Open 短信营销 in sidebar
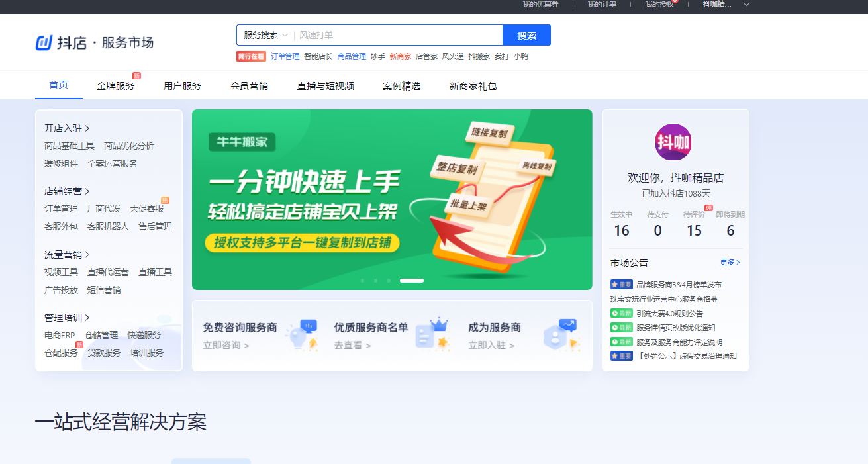This screenshot has height=464, width=868. 104,290
